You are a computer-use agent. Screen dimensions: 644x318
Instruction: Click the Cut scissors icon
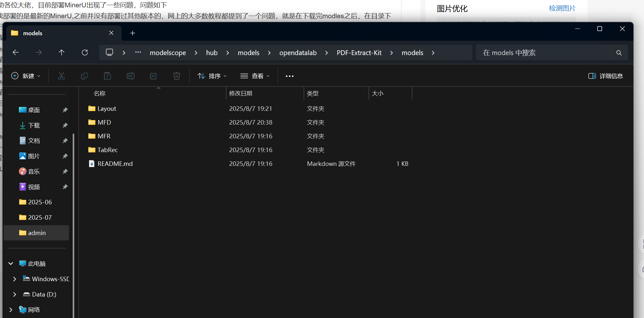61,76
